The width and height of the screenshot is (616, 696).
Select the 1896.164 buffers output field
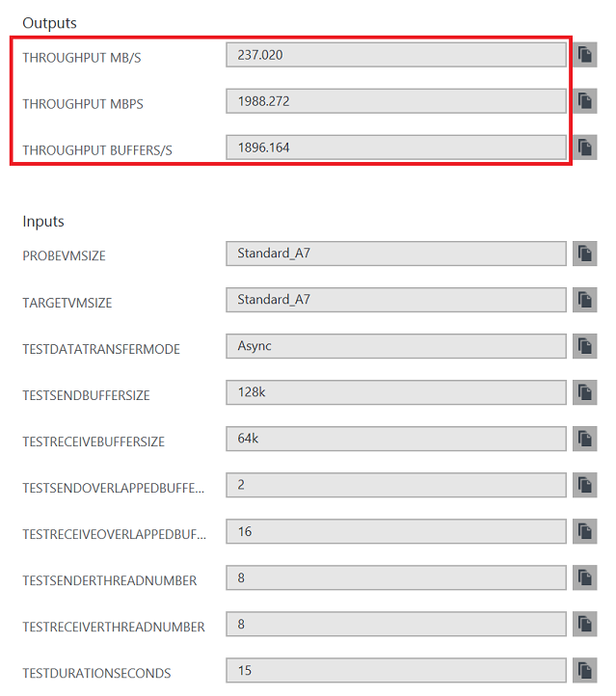(x=396, y=147)
